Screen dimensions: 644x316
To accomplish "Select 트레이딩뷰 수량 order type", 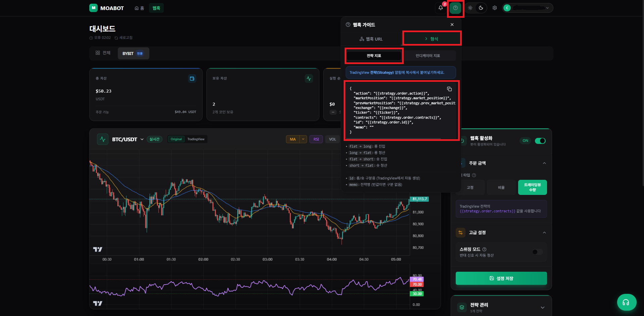I will point(533,188).
